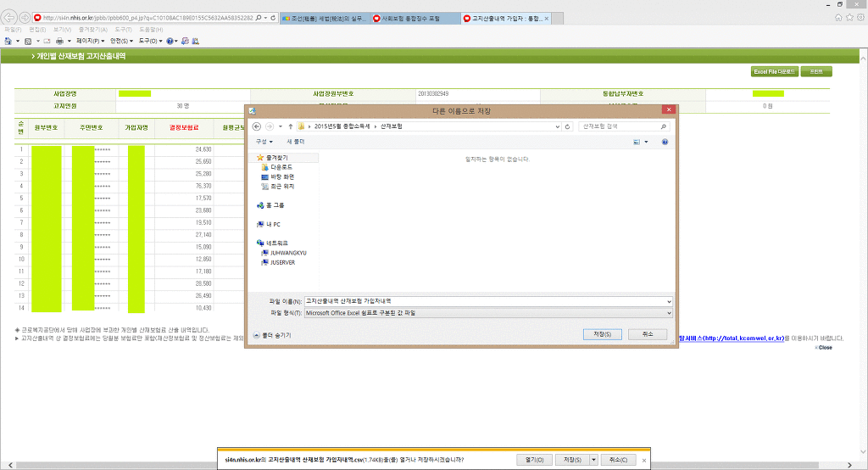The image size is (868, 470).
Task: Close the 고지산출내역 가입자 tab
Action: click(x=547, y=19)
